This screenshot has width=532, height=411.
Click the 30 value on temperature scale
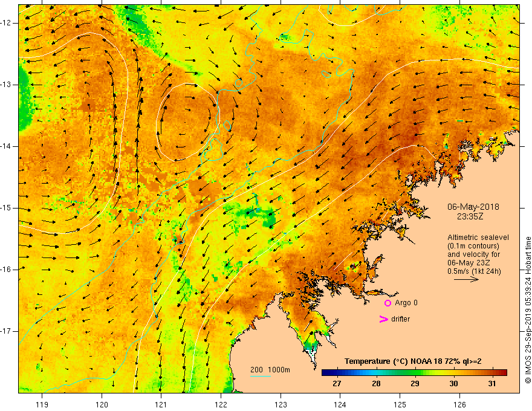click(453, 384)
